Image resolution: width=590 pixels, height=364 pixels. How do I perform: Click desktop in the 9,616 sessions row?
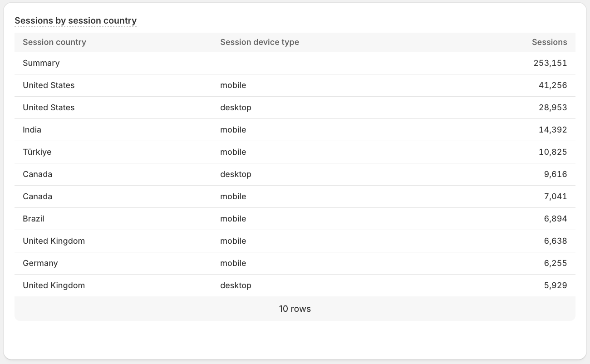coord(236,174)
